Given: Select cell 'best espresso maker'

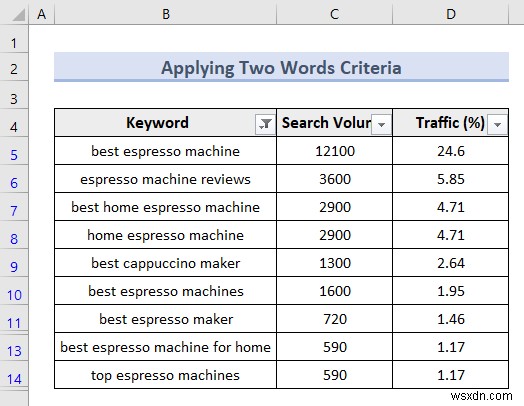Looking at the screenshot, I should coord(165,319).
